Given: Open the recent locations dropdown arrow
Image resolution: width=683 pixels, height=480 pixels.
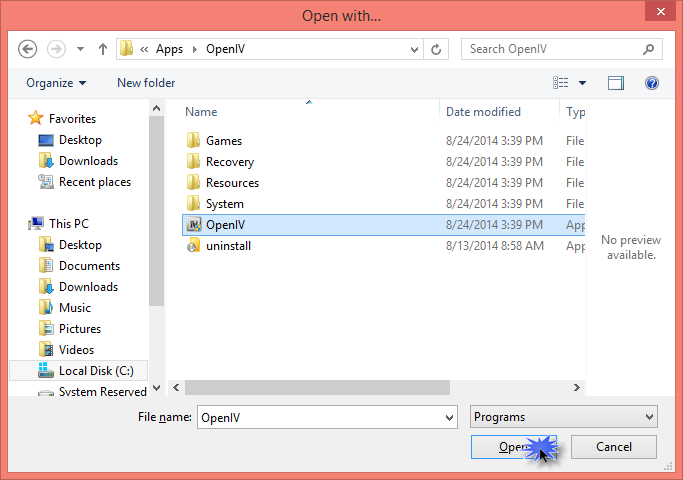Looking at the screenshot, I should pyautogui.click(x=80, y=49).
